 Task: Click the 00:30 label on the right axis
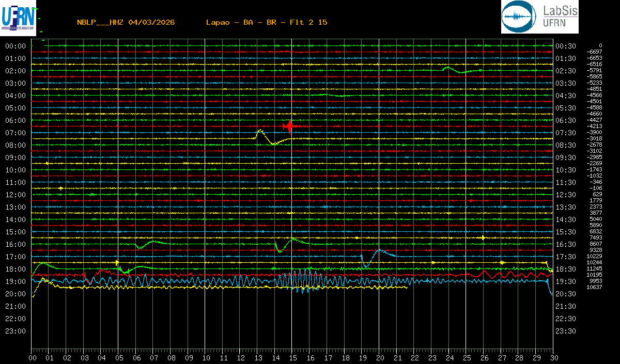pyautogui.click(x=566, y=46)
